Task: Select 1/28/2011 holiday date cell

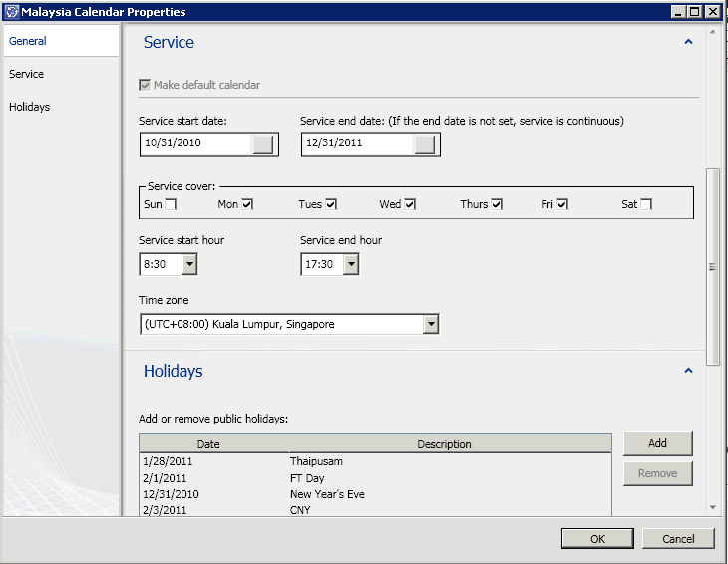Action: tap(168, 461)
